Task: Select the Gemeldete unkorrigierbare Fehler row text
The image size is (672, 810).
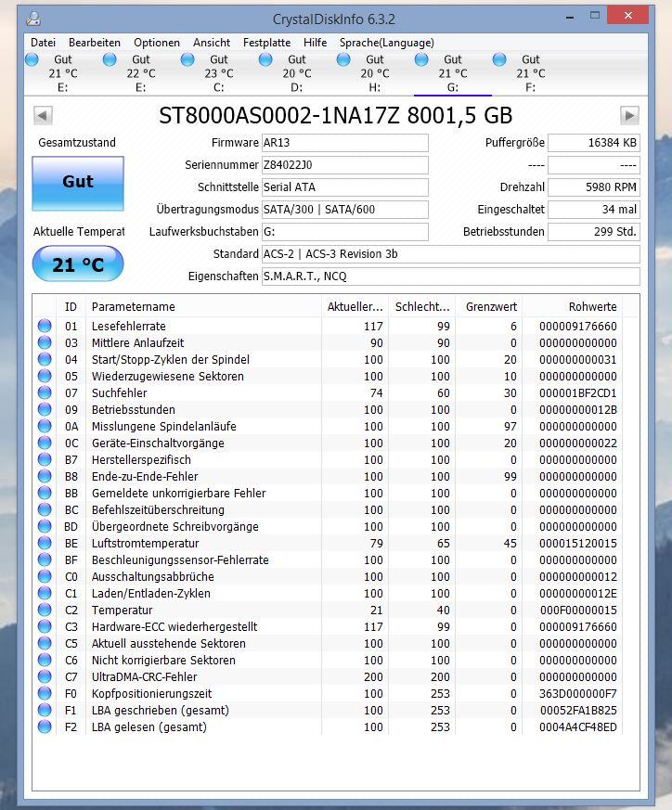Action: point(179,493)
